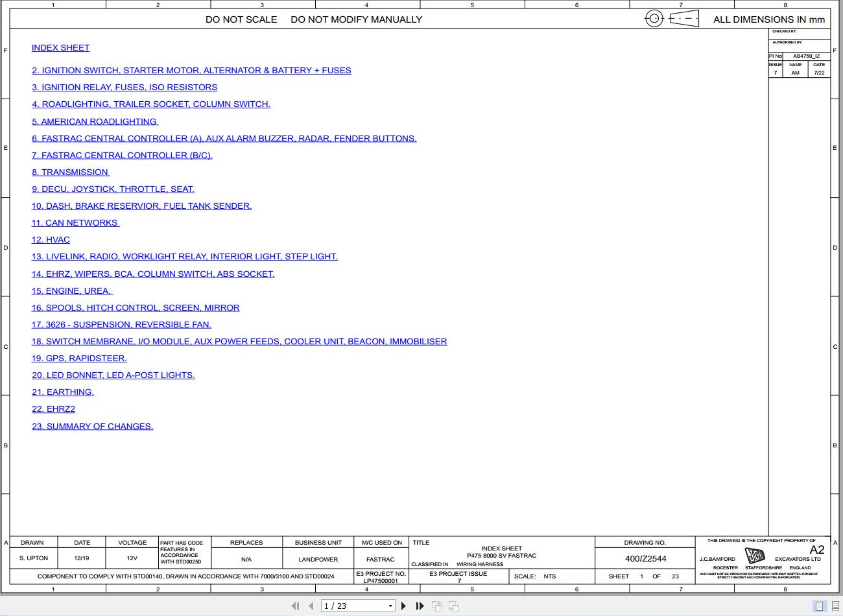Open sheet 3 Ignition Relay, Fuses link
843x616 pixels.
click(125, 87)
